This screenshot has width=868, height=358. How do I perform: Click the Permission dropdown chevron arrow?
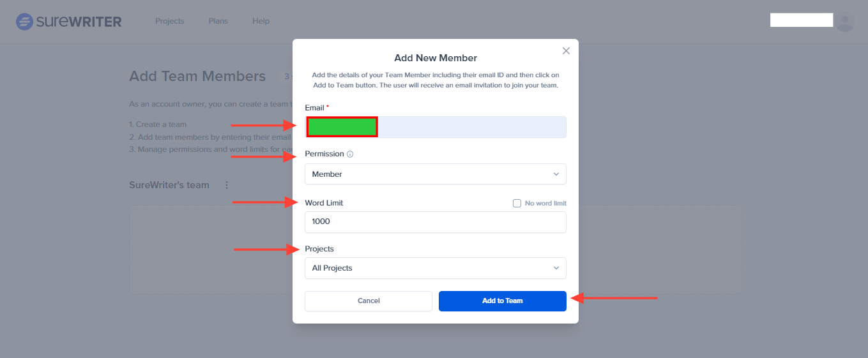tap(556, 174)
